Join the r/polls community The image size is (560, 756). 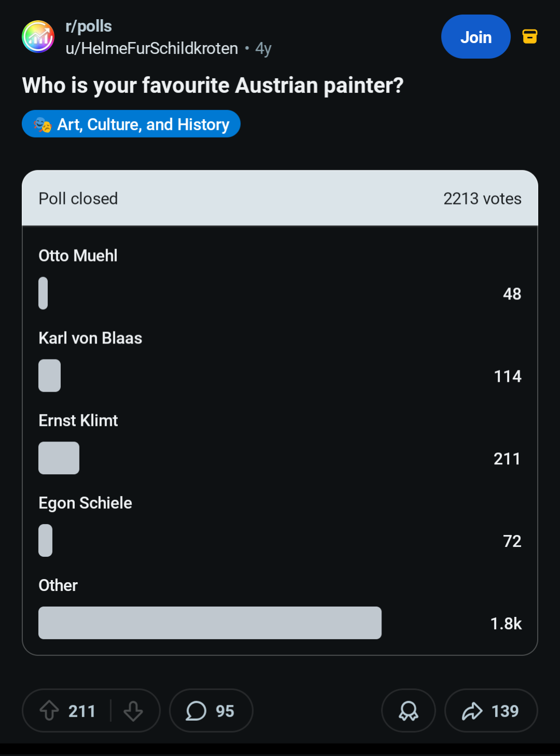pos(476,37)
